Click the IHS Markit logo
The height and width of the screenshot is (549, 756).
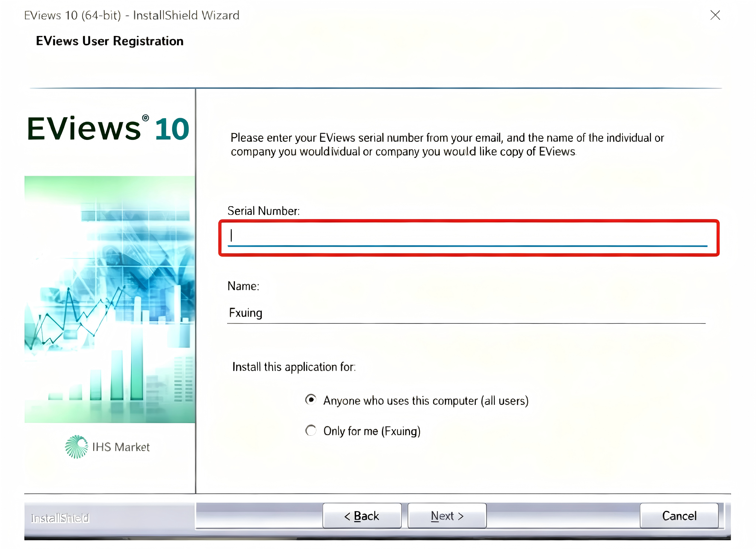(107, 447)
